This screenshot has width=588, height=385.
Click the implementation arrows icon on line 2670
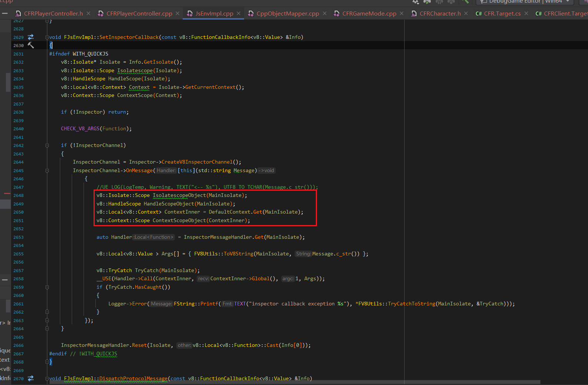point(31,378)
